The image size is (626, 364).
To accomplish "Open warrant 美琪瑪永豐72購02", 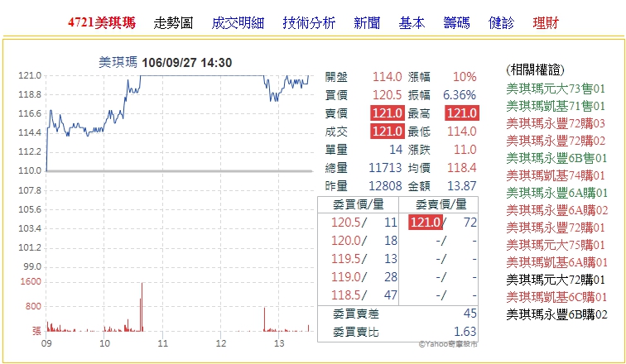I will click(x=556, y=141).
